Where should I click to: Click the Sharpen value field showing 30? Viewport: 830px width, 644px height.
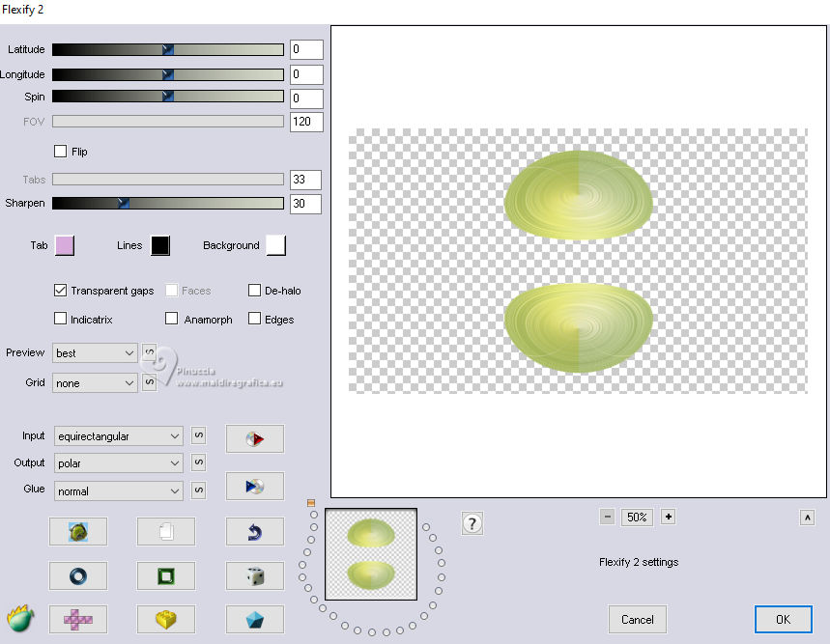305,204
